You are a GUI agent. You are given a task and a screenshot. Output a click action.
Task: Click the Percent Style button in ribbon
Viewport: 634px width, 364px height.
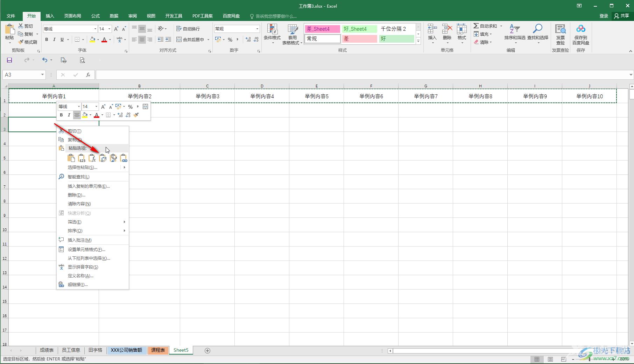[x=230, y=40]
